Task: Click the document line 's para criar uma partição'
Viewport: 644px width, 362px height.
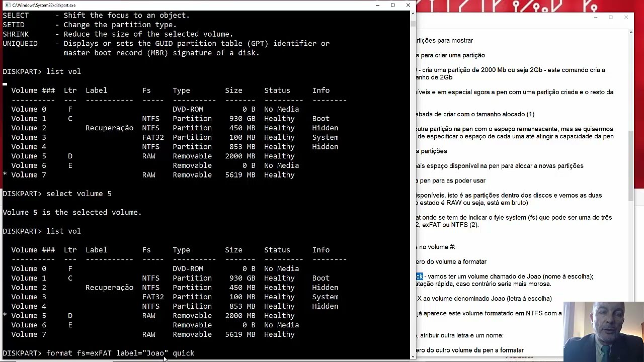Action: 451,55
